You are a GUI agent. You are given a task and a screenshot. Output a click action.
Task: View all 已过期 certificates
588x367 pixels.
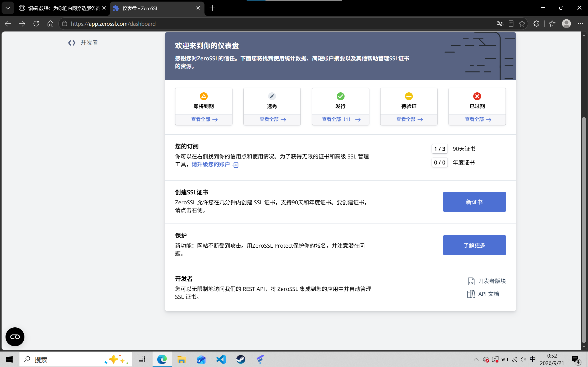(x=477, y=119)
